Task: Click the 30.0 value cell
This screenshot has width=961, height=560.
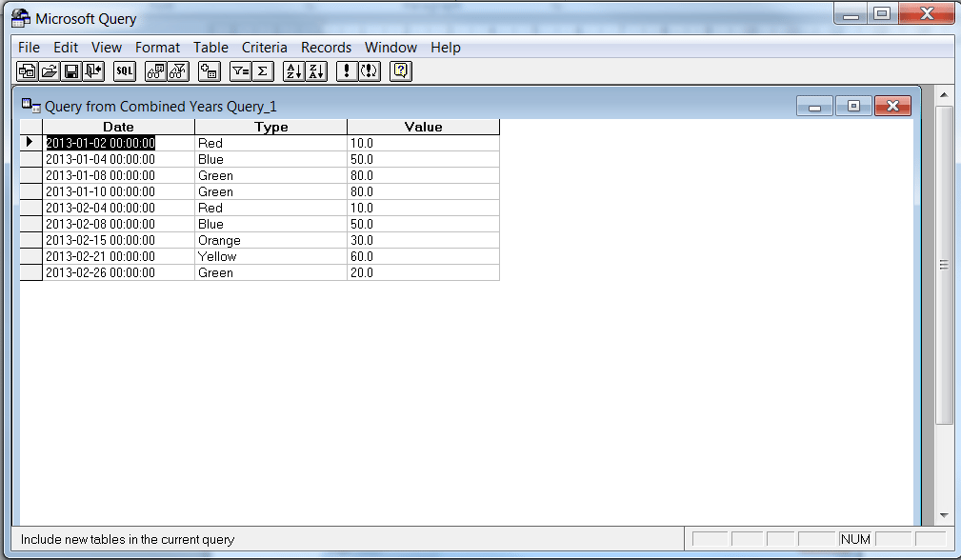Action: click(424, 240)
